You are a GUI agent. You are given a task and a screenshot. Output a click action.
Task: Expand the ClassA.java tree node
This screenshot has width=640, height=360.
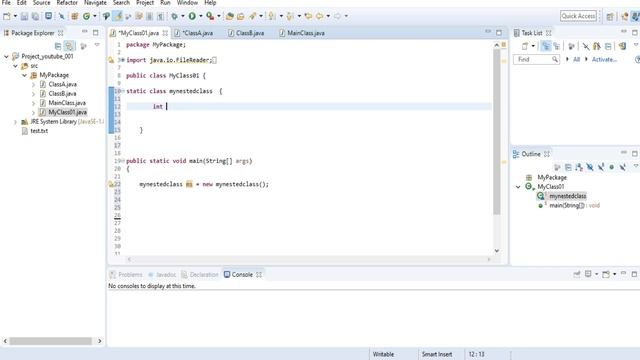tap(33, 84)
